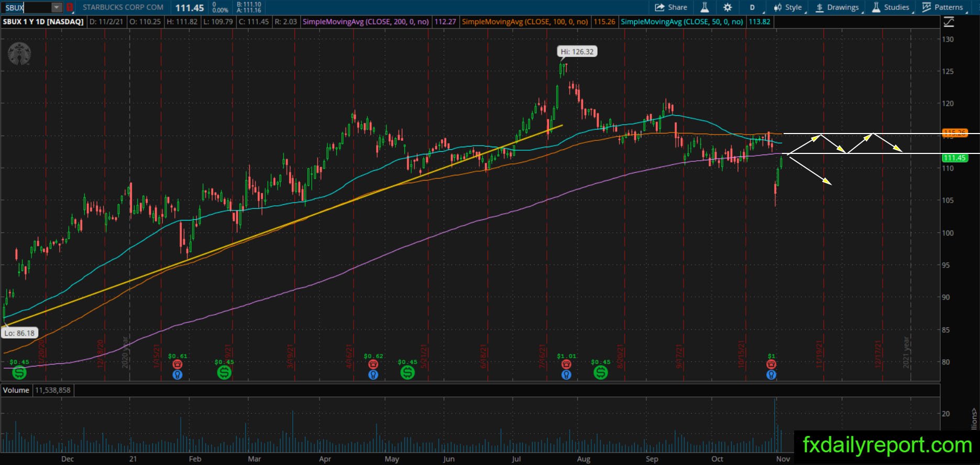Click the Dec label on the time axis
980x465 pixels.
click(68, 459)
